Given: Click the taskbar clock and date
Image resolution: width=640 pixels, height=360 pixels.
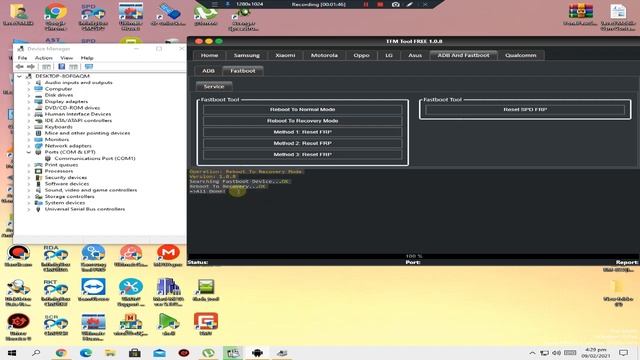Looking at the screenshot, I should pos(596,353).
